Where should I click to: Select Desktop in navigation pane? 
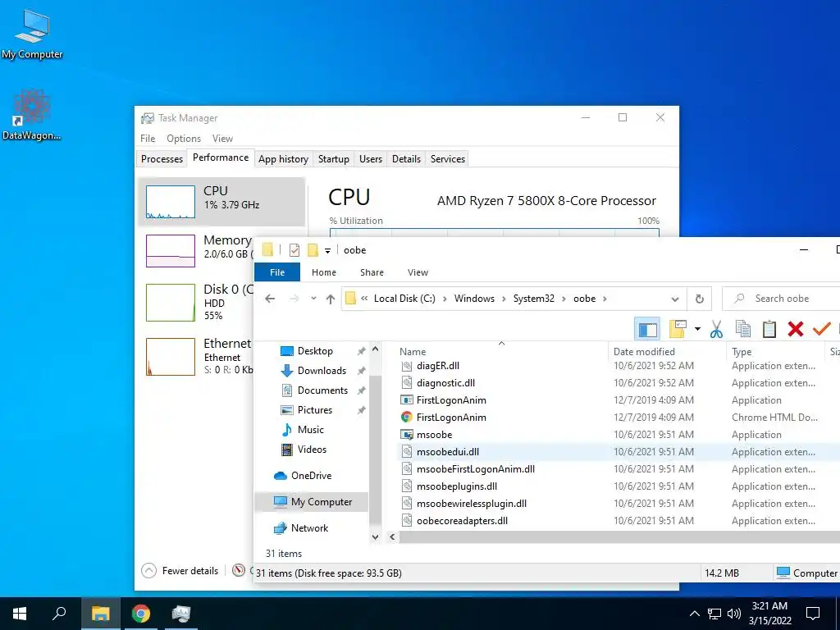(x=315, y=351)
